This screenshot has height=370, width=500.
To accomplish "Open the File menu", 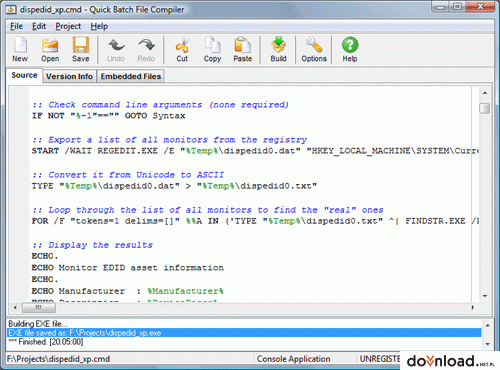I will (16, 26).
